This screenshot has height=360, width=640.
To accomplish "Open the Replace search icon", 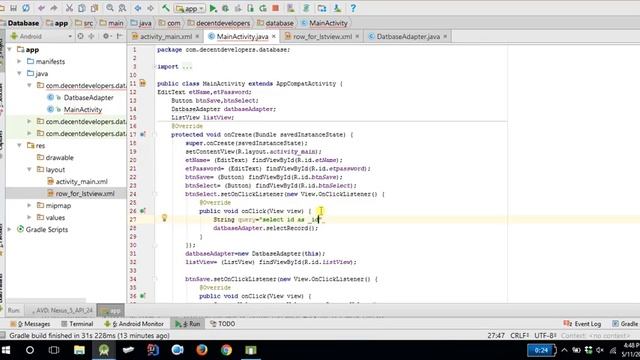I will [x=122, y=8].
